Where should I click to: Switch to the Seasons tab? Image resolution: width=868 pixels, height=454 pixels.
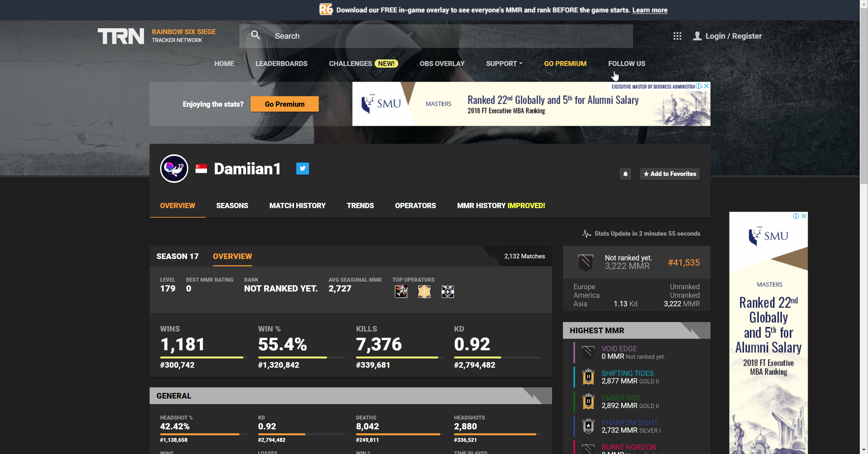[x=232, y=205]
